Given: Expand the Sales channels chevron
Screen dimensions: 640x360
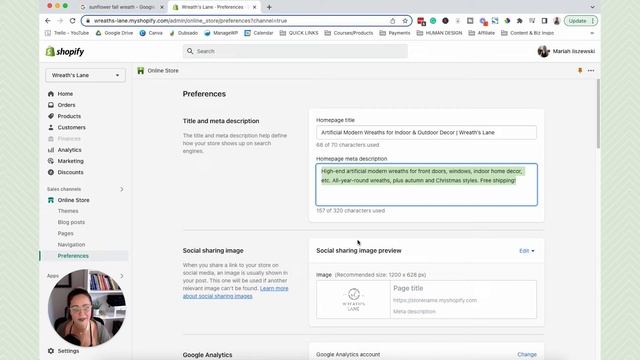Looking at the screenshot, I should pyautogui.click(x=122, y=189).
